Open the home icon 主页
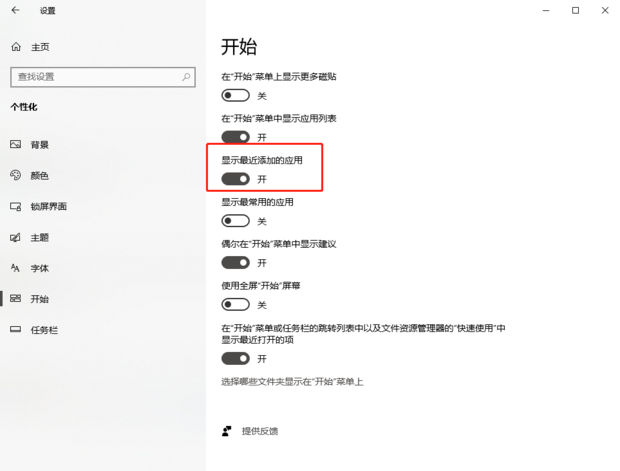 16,47
